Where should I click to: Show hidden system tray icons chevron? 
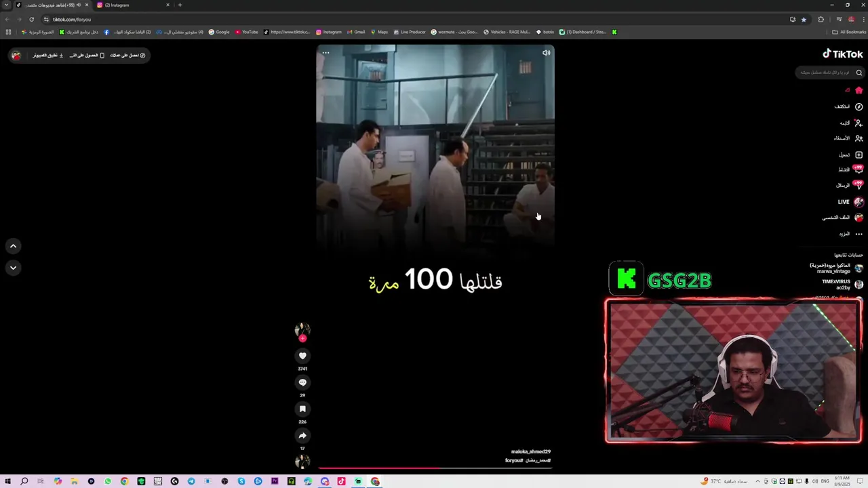(757, 481)
